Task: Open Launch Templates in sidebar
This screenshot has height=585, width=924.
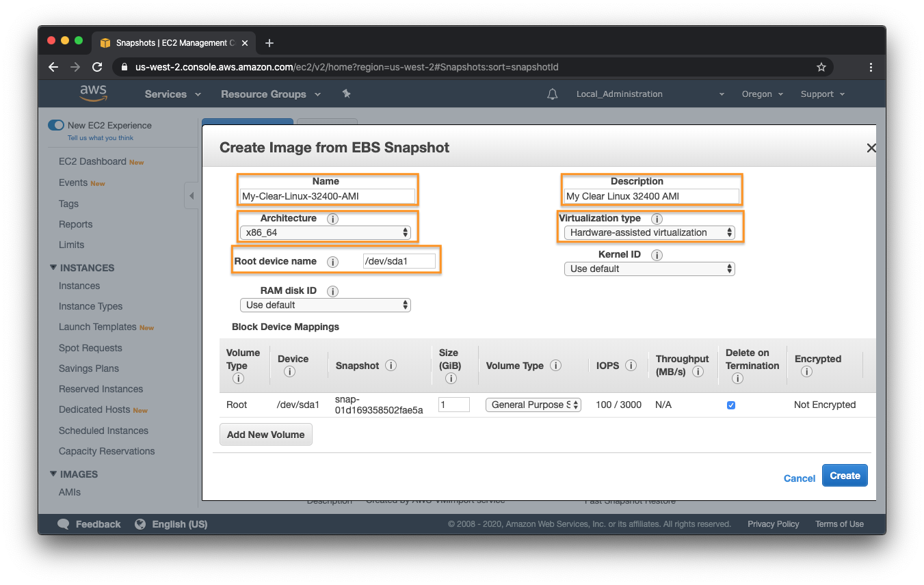Action: [x=98, y=327]
